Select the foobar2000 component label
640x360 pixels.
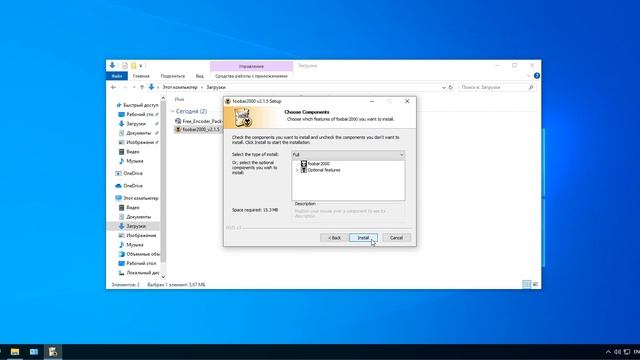pyautogui.click(x=319, y=164)
